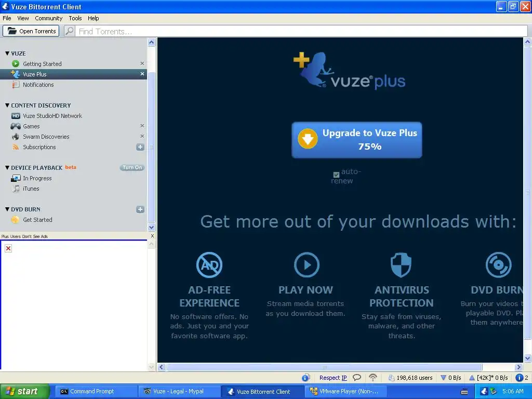Click the Swarm Discoveries icon
Image resolution: width=532 pixels, height=399 pixels.
point(16,137)
